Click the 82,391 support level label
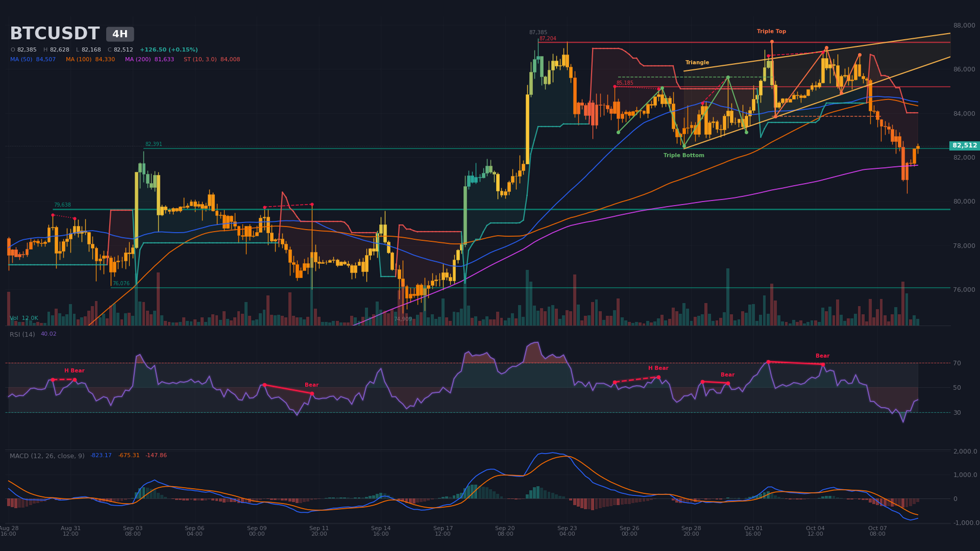 pos(154,144)
